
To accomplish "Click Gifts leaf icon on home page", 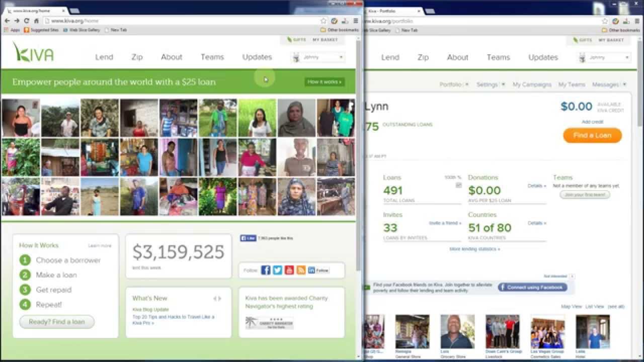I will click(x=289, y=40).
